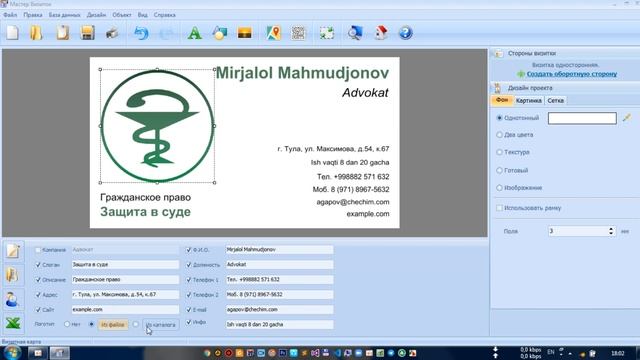Open the white solid color swatch
The width and height of the screenshot is (640, 360).
point(582,118)
